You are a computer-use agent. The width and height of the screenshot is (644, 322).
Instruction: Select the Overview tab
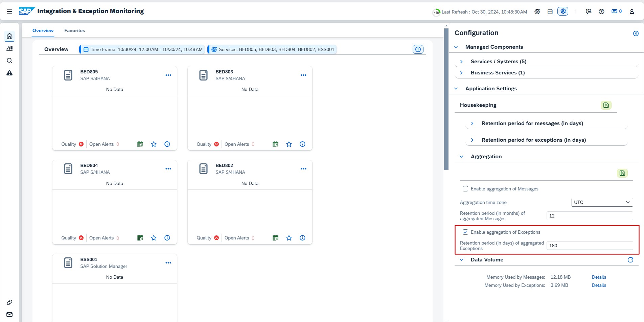(x=43, y=30)
